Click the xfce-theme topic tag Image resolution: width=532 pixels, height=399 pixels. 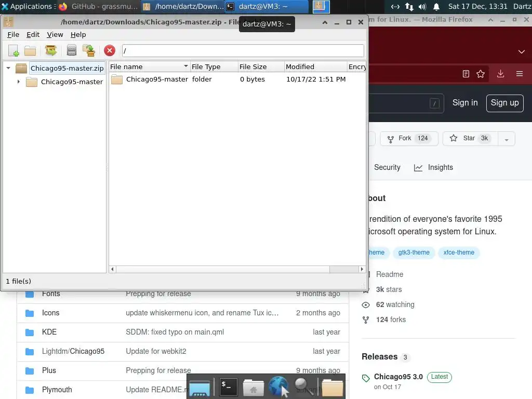459,252
